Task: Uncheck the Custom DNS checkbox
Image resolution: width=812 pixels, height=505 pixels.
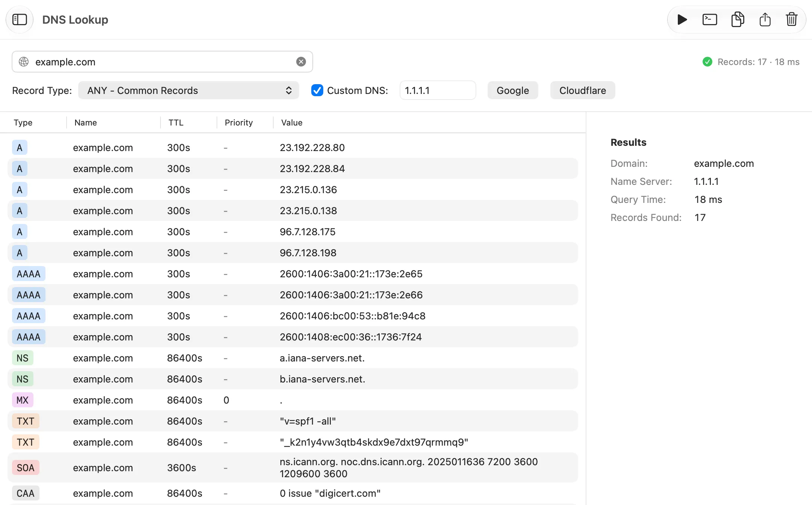Action: coord(317,91)
